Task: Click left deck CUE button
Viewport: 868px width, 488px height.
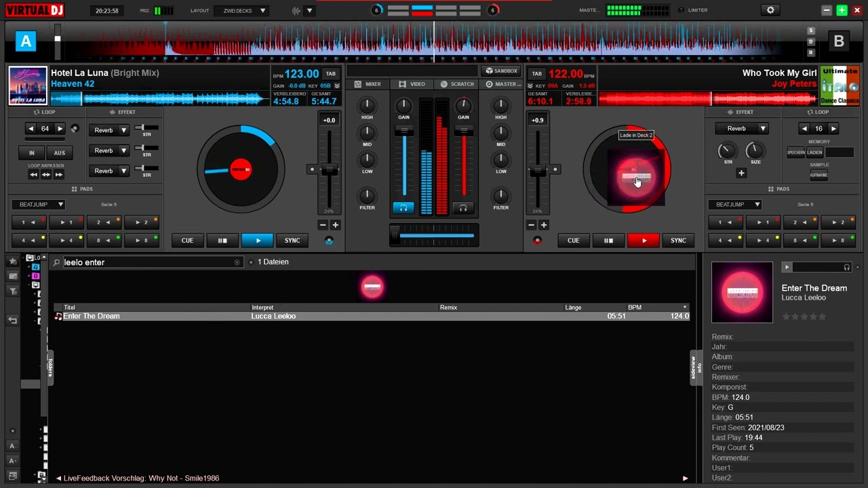Action: [187, 241]
